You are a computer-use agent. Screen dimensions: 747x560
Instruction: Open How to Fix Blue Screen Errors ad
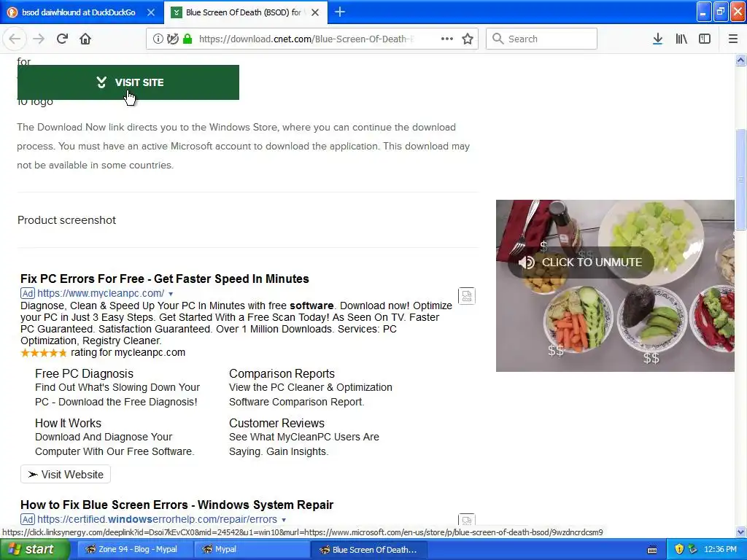click(x=177, y=505)
